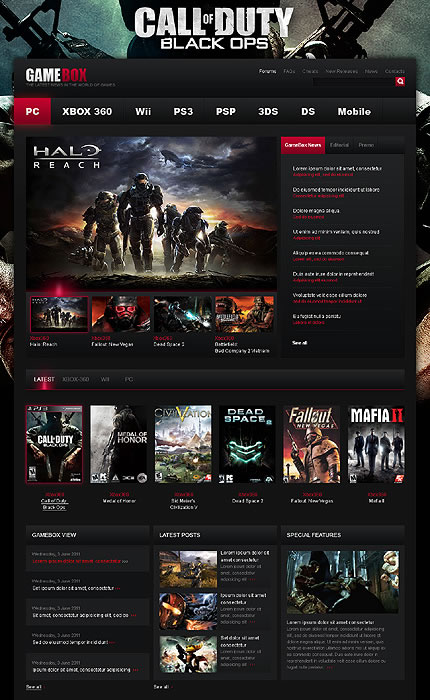
Task: Open the Mafia II game cover
Action: coord(376,444)
